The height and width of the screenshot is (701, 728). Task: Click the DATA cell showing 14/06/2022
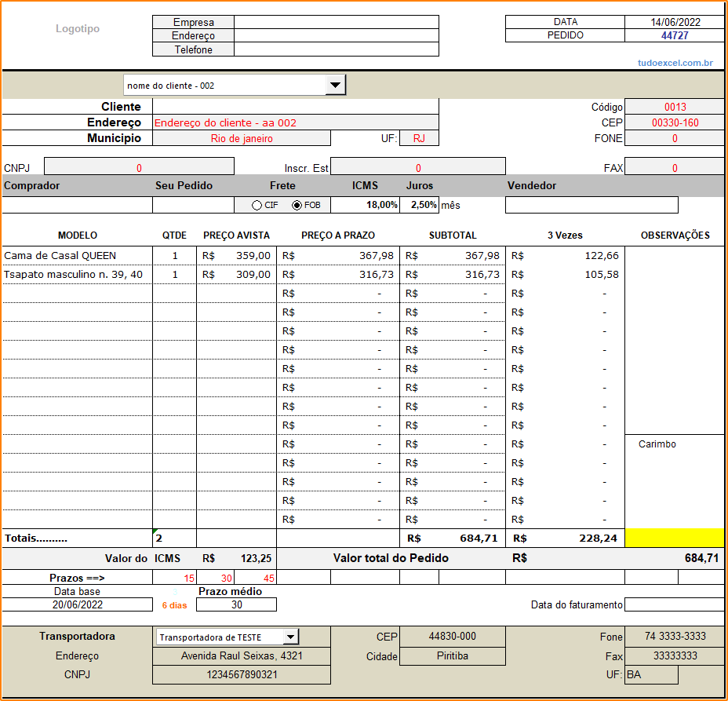point(674,22)
